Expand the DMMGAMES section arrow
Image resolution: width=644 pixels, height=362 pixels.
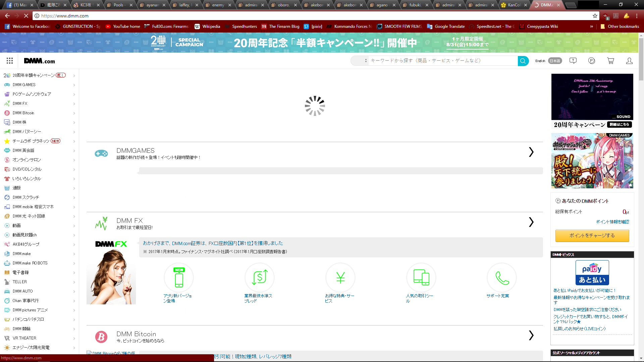(531, 152)
